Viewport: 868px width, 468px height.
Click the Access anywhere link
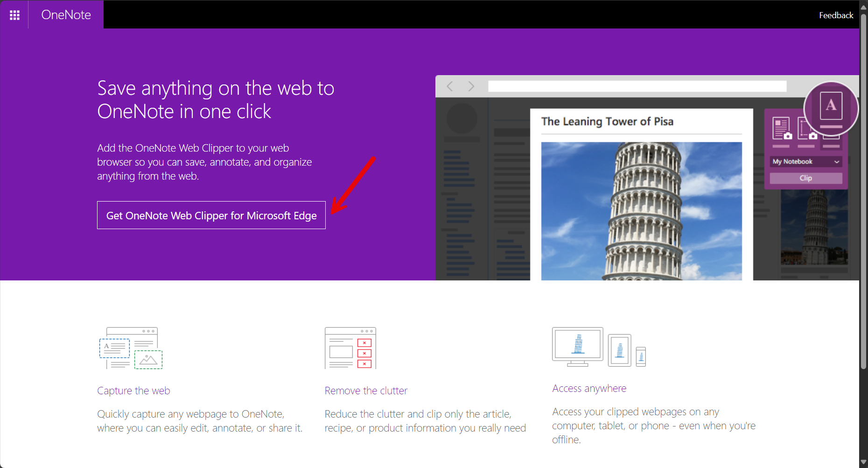(x=589, y=388)
